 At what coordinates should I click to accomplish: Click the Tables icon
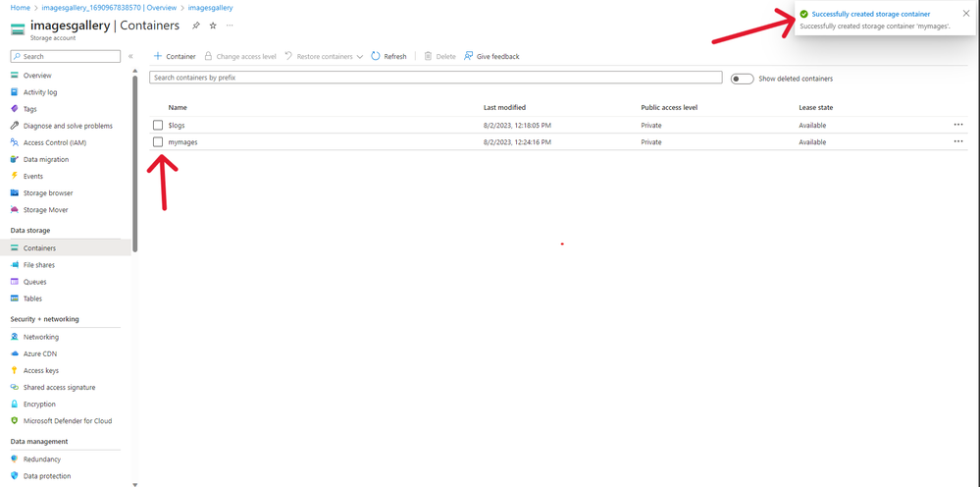pos(15,298)
